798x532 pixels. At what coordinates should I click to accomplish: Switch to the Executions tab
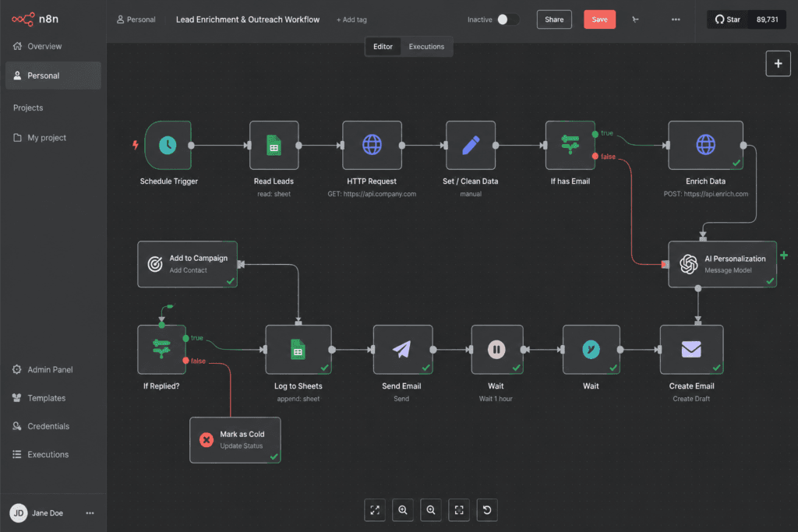[x=426, y=47]
